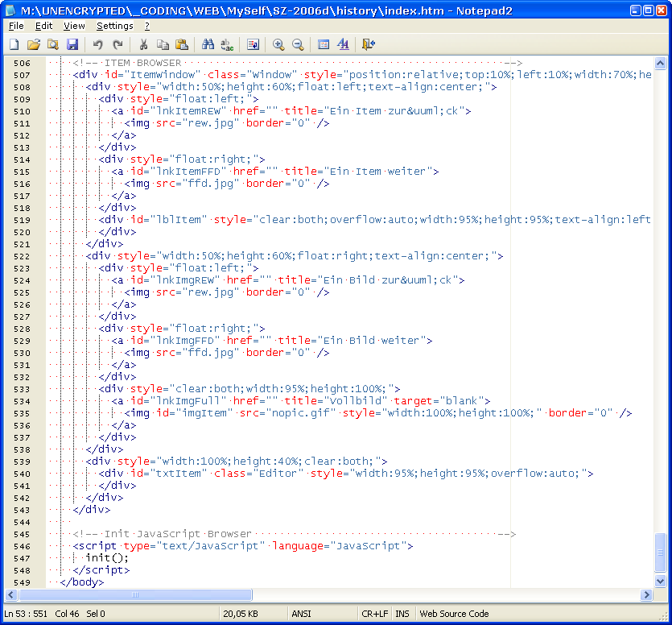
Task: Click the horizontal scrollbar thumb
Action: coord(135,595)
